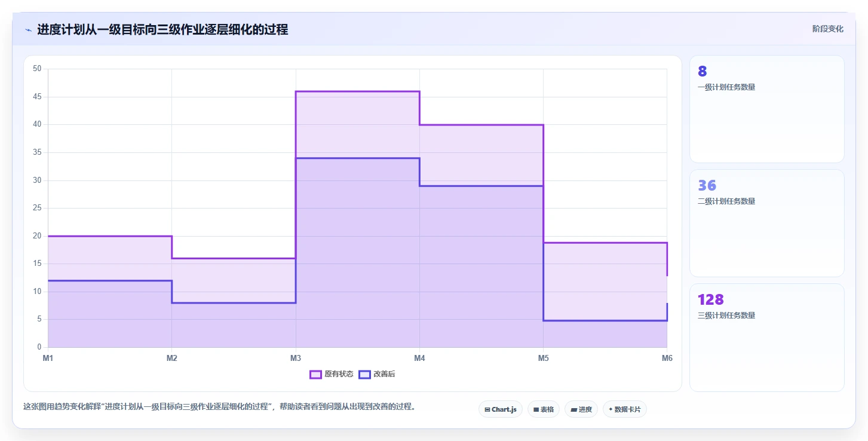Click the 阶段变化 label in header
Screen dimensions: 868x441
point(828,29)
